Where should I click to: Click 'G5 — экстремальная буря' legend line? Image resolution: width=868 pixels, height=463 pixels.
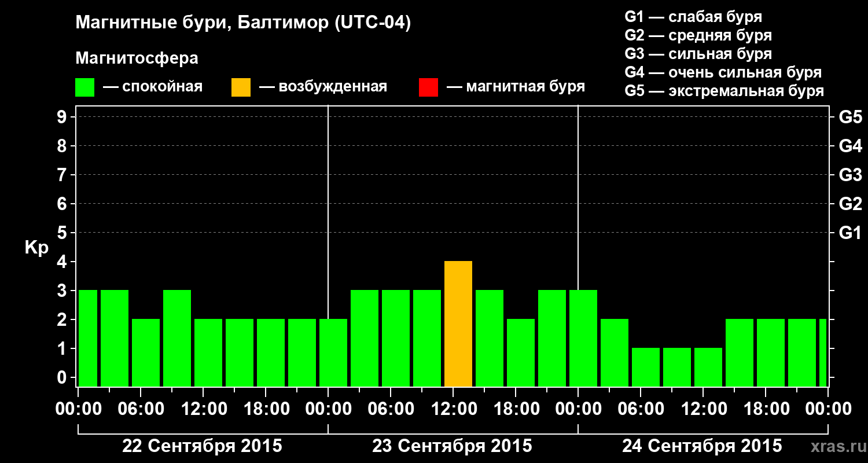724,91
